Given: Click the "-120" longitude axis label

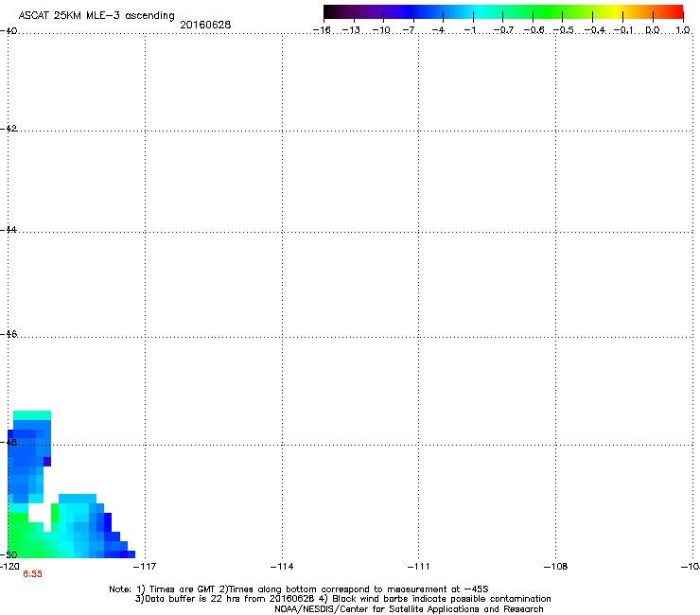Looking at the screenshot, I should pyautogui.click(x=9, y=567).
